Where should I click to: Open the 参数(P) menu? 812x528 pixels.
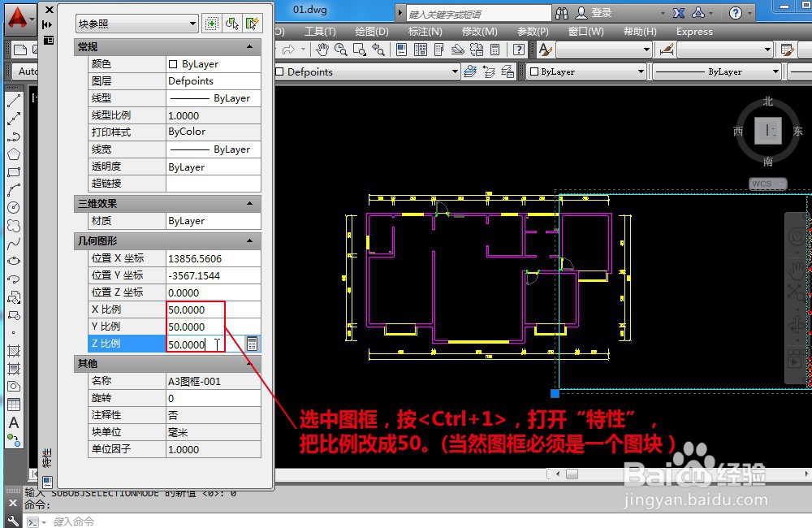click(x=533, y=32)
